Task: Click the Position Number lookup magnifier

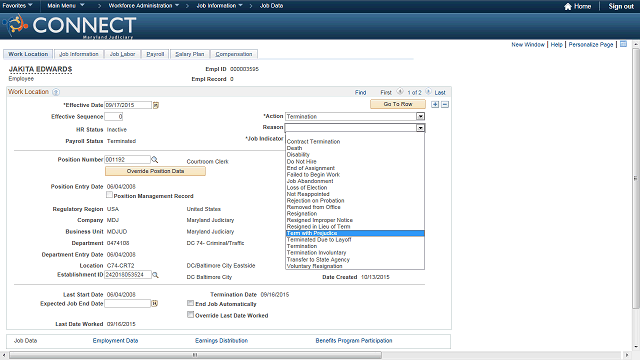Action: pos(155,160)
